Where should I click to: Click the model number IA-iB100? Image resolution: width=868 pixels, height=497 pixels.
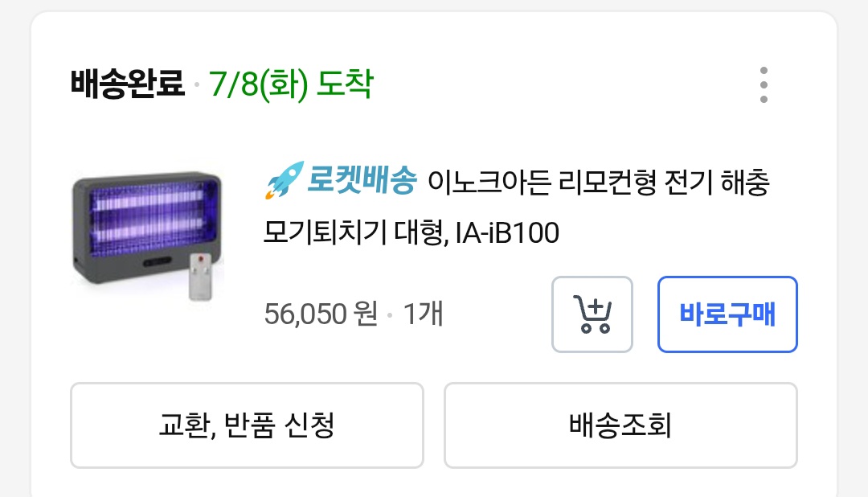[x=507, y=233]
